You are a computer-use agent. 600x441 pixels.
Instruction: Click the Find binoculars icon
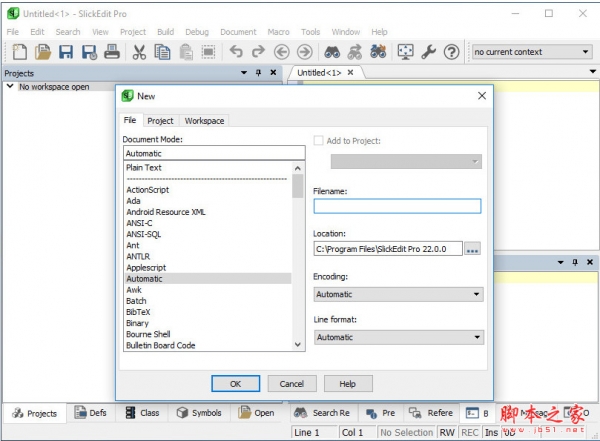332,52
